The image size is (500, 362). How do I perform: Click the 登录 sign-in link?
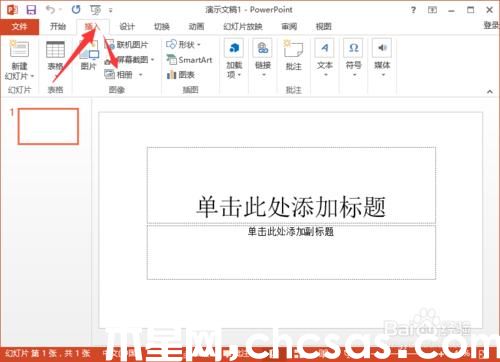[x=491, y=25]
